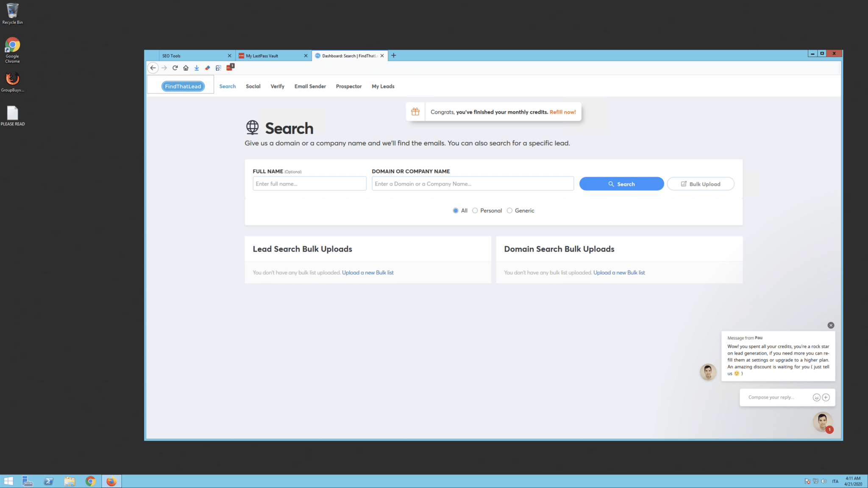Open a new browser tab with the plus icon
The image size is (868, 488).
(393, 55)
